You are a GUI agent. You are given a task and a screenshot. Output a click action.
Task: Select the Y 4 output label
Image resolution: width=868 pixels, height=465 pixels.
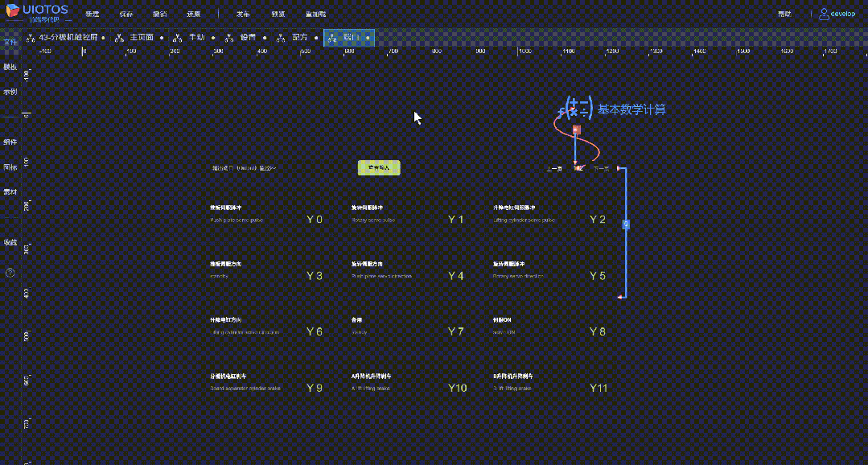pyautogui.click(x=455, y=276)
